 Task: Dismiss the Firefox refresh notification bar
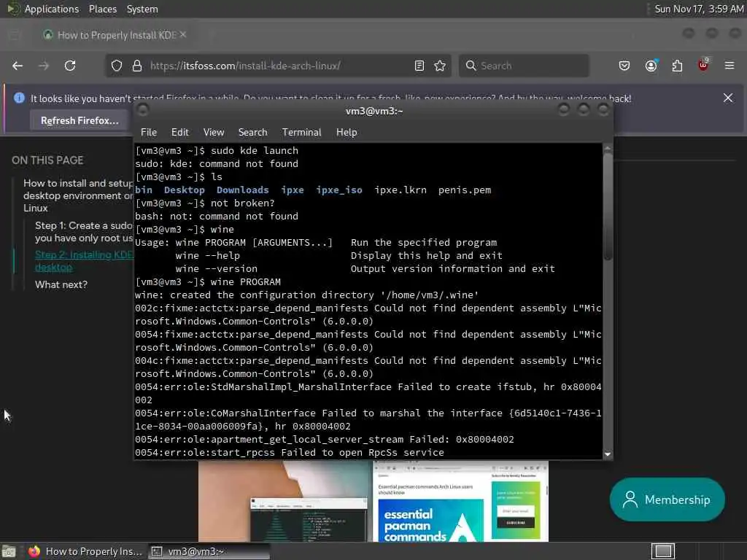click(728, 98)
